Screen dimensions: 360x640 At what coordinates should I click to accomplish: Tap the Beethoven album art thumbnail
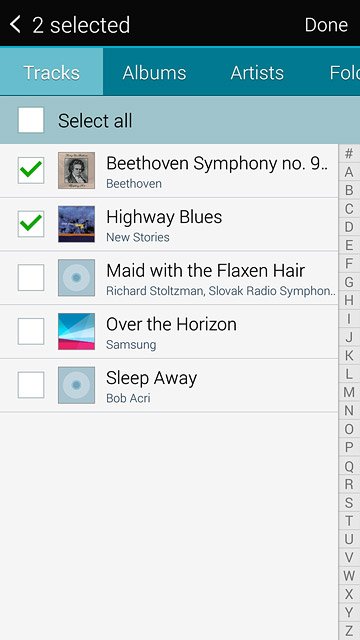76,170
